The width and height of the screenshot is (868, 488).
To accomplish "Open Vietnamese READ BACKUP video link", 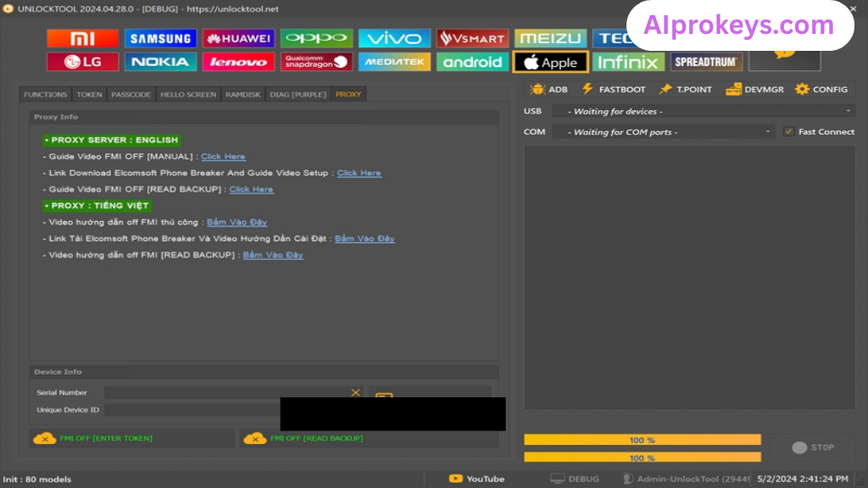I will coord(273,255).
